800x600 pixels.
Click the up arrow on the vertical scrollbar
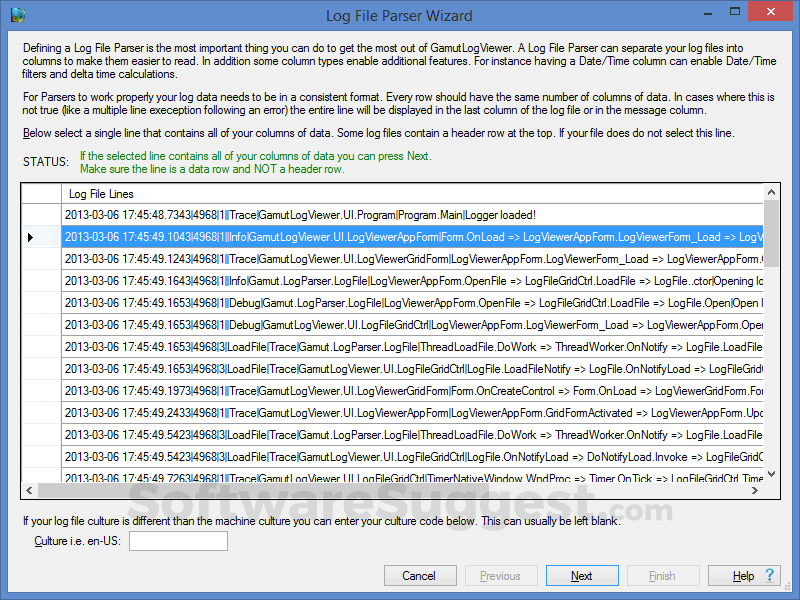(x=771, y=192)
